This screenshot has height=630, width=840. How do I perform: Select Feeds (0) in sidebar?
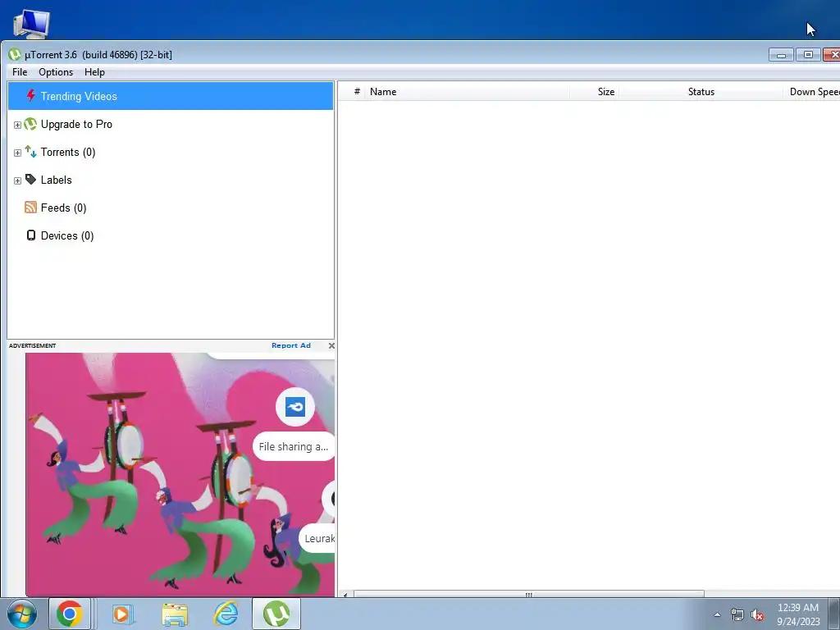63,208
